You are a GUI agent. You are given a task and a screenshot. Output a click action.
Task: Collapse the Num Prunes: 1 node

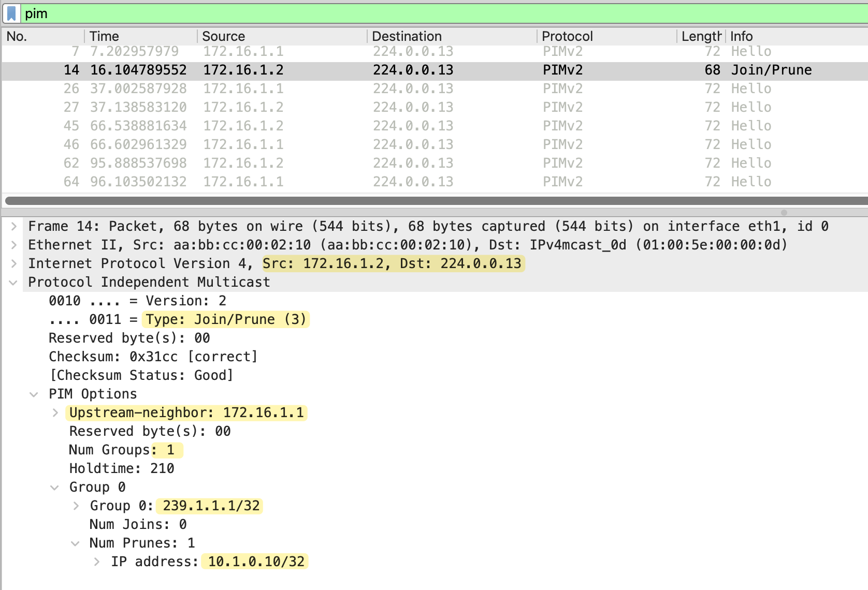(x=76, y=543)
